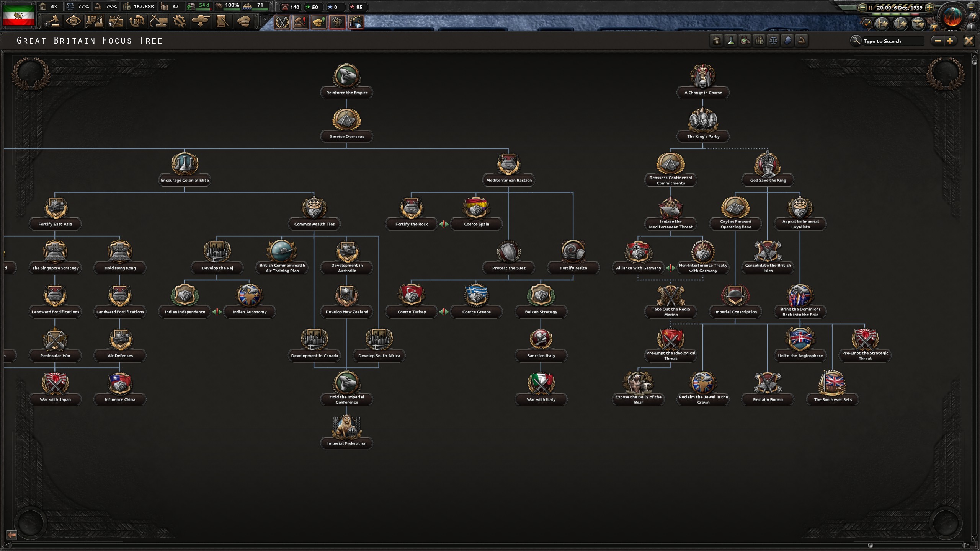The width and height of the screenshot is (980, 551).
Task: Select the Encourage Colonial Elite focus
Action: 185,170
